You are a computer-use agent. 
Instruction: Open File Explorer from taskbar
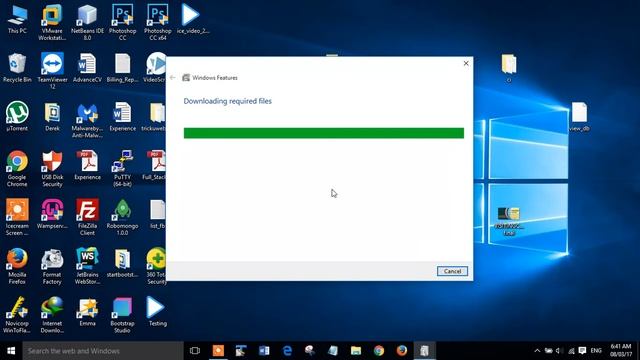point(356,351)
